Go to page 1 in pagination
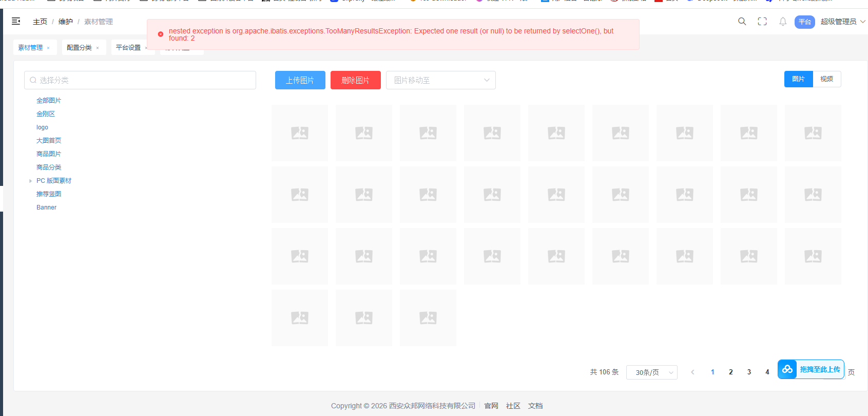The image size is (868, 416). coord(712,372)
